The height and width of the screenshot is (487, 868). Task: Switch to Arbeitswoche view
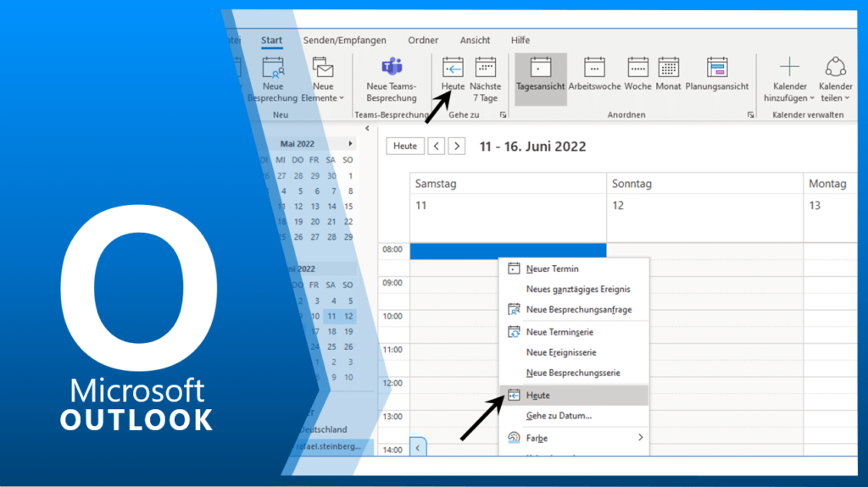click(x=594, y=75)
